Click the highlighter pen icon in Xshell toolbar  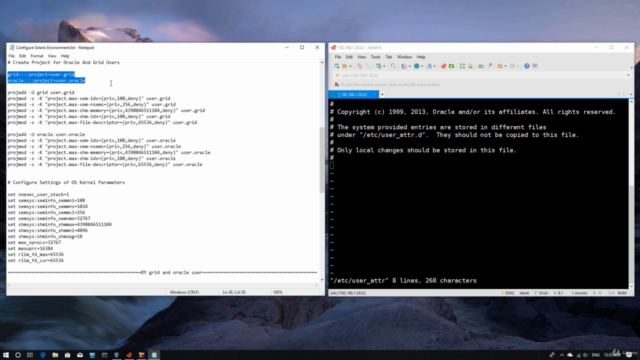[x=489, y=66]
